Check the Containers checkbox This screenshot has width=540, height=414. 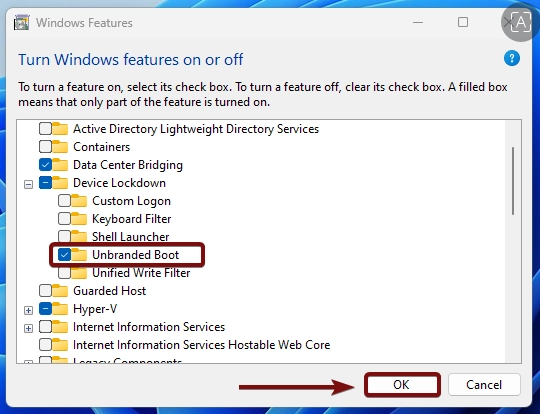pyautogui.click(x=45, y=147)
